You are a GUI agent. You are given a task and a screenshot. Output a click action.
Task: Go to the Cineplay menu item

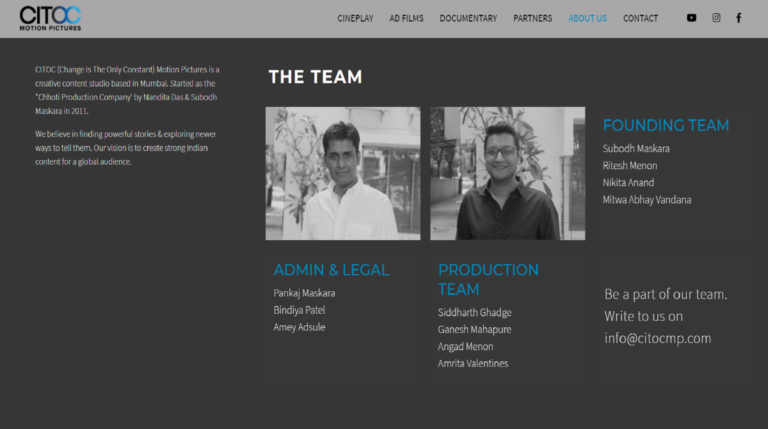(x=355, y=19)
